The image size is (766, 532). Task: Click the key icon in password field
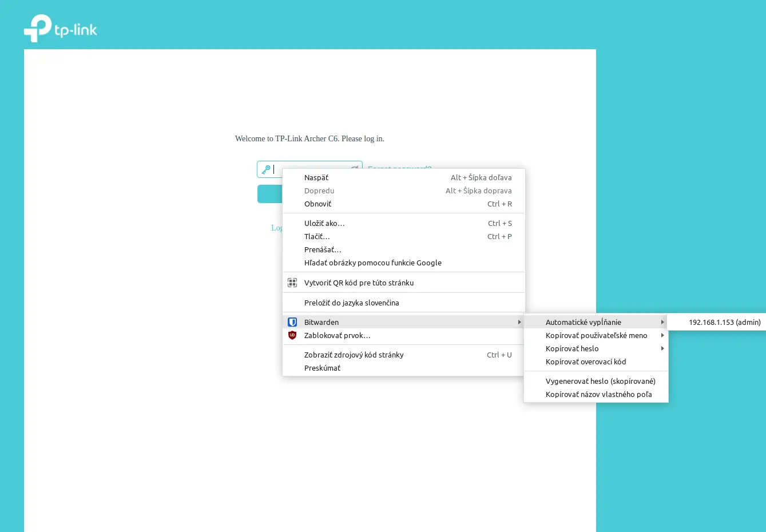pos(266,169)
